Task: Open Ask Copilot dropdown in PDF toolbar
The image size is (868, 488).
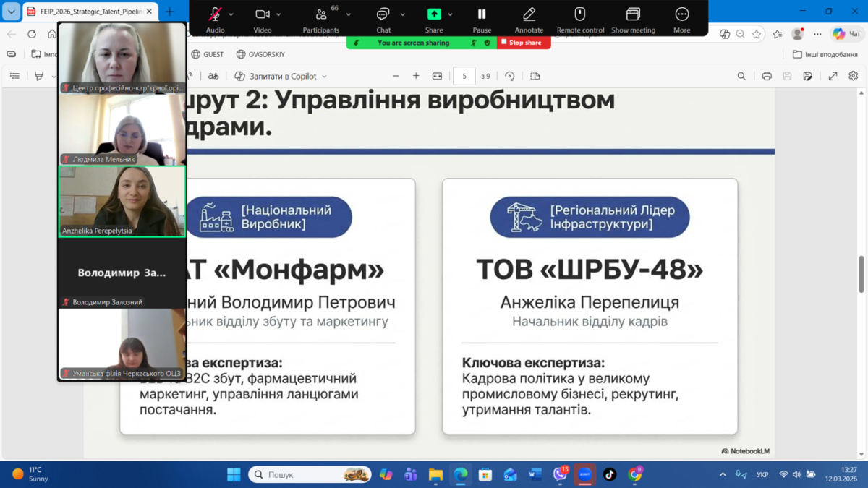Action: point(281,76)
